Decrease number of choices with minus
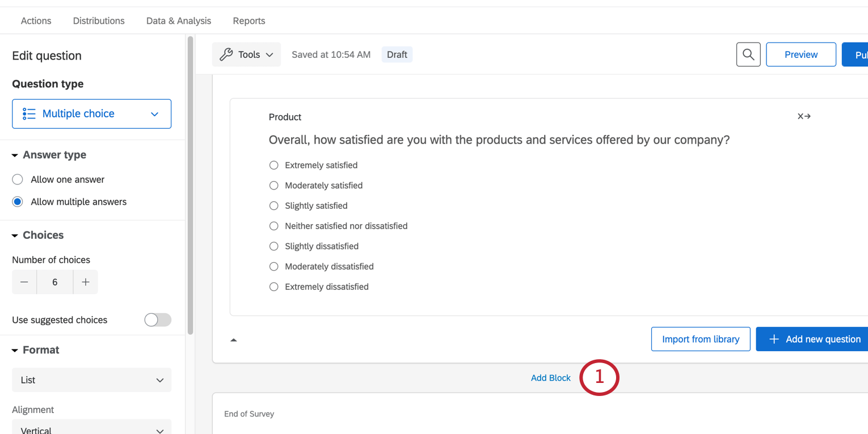Image resolution: width=868 pixels, height=434 pixels. point(24,282)
